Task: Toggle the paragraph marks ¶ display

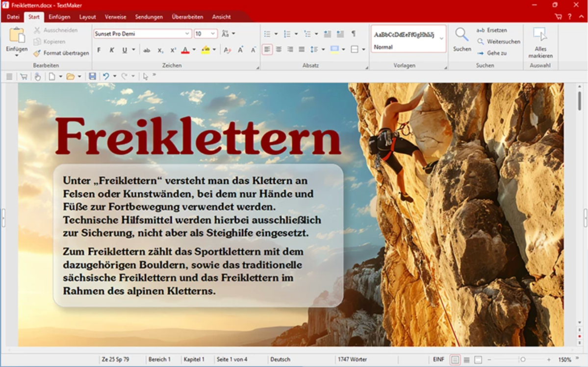Action: tap(353, 34)
